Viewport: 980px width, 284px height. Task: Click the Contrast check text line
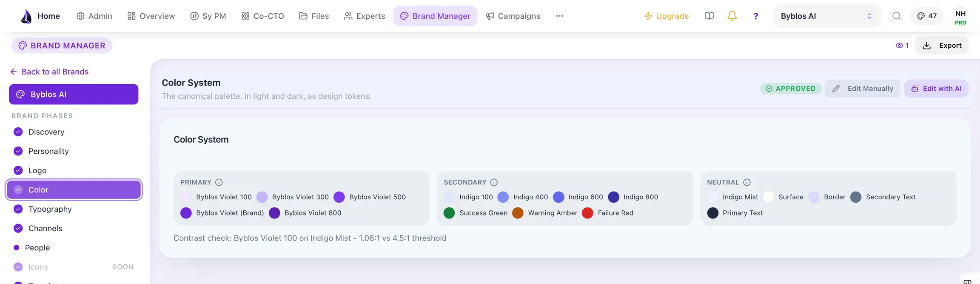(310, 238)
